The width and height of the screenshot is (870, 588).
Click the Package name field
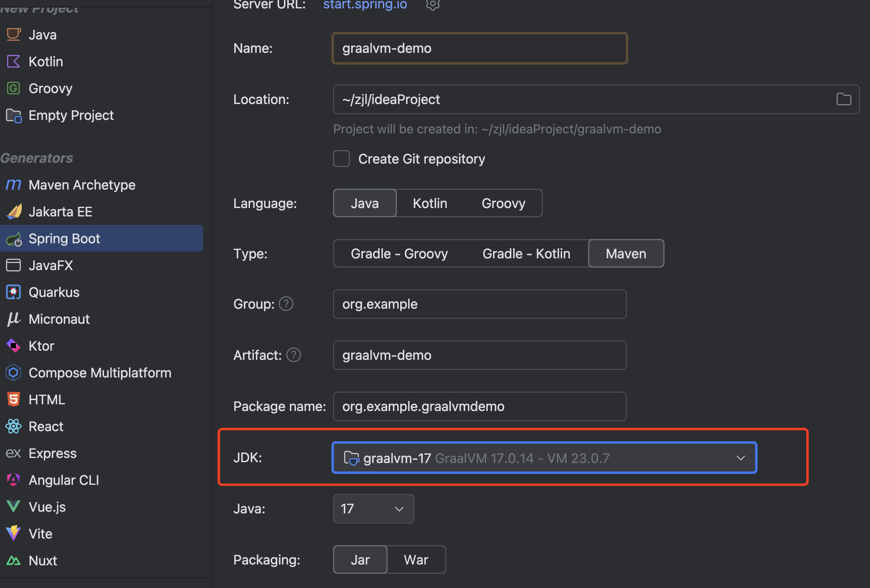[x=479, y=406]
